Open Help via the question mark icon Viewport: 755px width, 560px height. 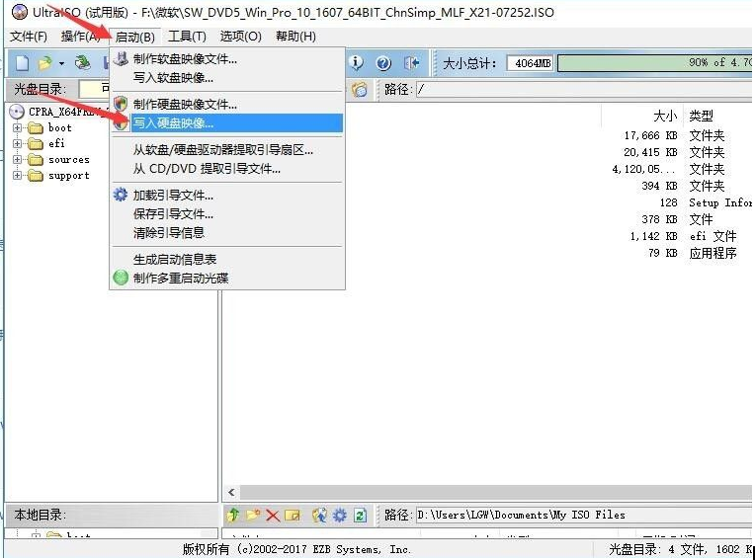click(x=383, y=63)
